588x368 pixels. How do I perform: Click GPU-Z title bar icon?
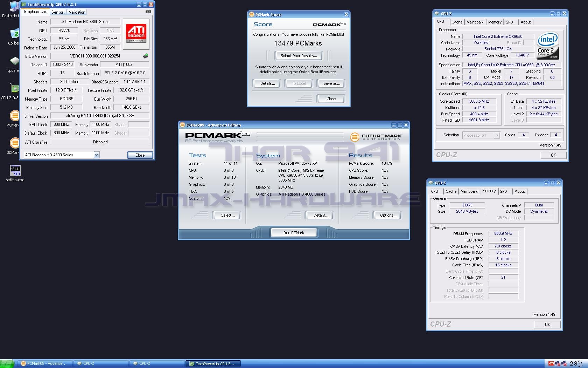click(x=23, y=5)
